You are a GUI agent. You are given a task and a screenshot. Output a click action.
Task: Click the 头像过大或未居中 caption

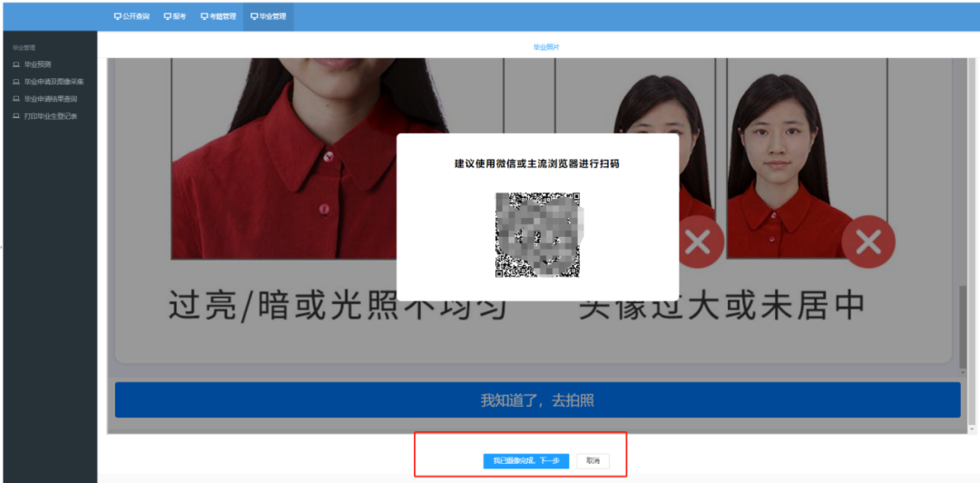(722, 307)
